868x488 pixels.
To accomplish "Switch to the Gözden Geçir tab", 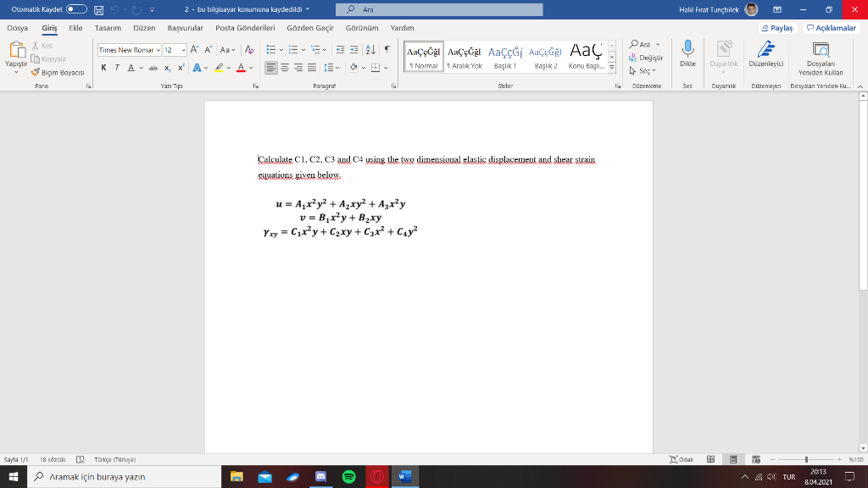I will pos(310,28).
